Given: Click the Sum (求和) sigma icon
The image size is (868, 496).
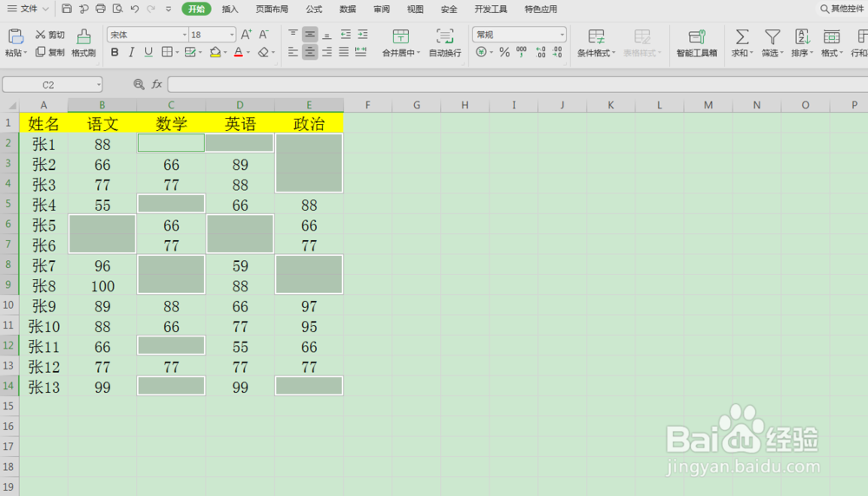Looking at the screenshot, I should pos(742,37).
